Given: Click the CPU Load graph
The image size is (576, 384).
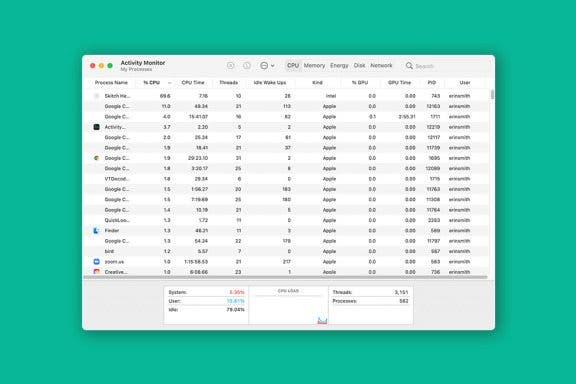Looking at the screenshot, I should [288, 306].
